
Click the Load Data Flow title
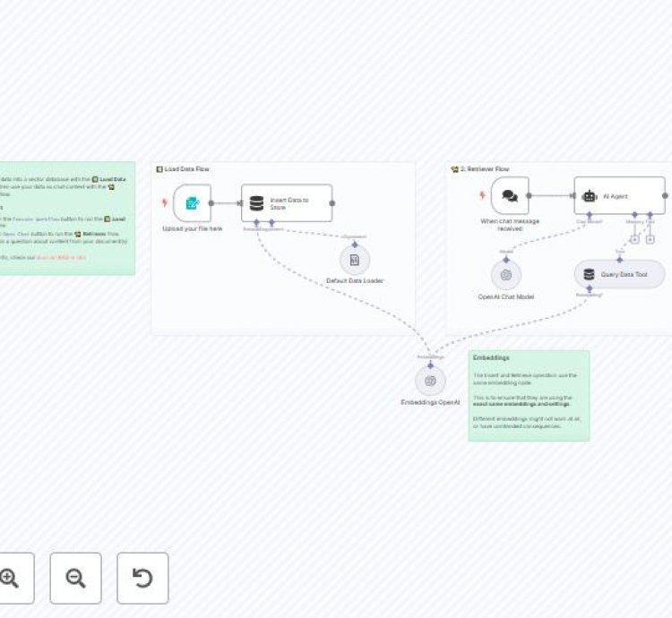(x=186, y=168)
